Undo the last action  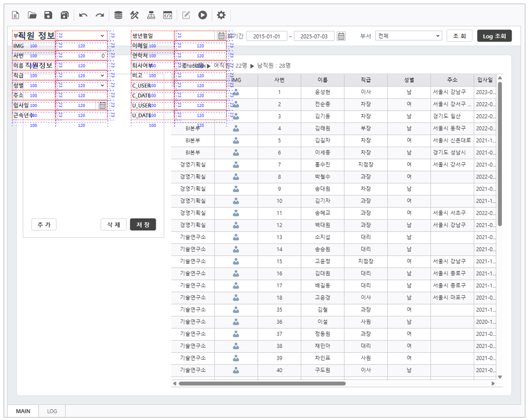[x=84, y=15]
